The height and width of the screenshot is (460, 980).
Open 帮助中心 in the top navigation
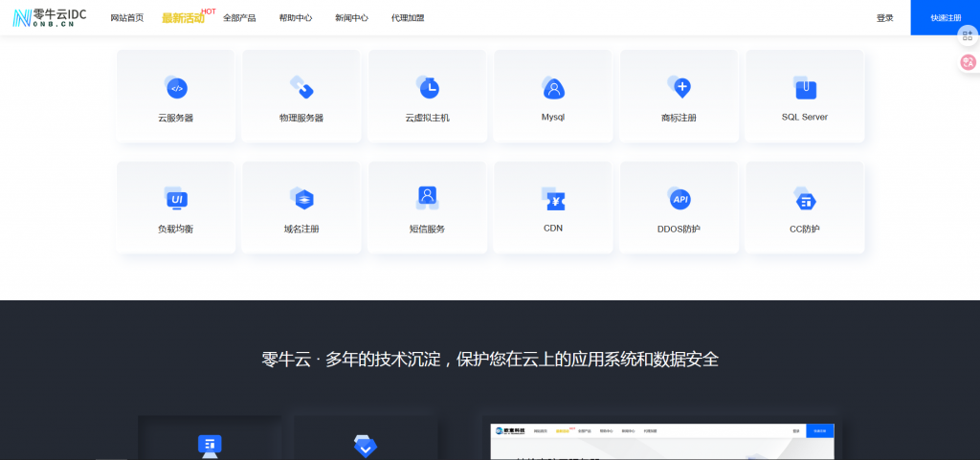(296, 18)
